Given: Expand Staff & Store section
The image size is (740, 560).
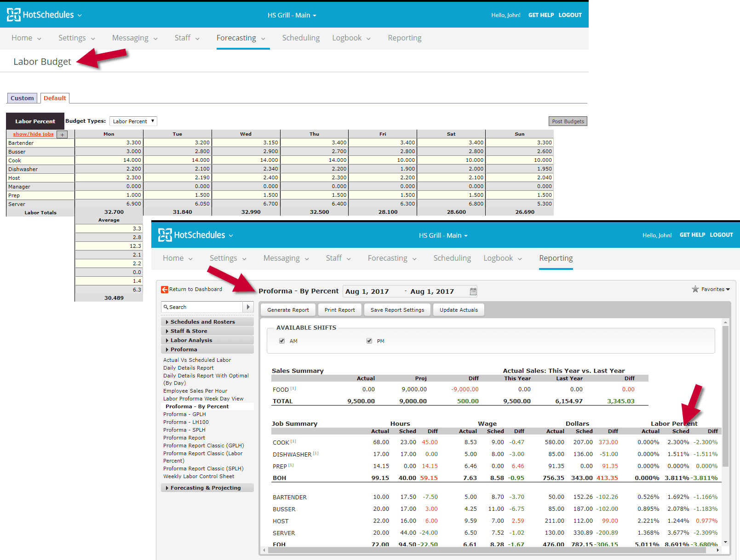Looking at the screenshot, I should (207, 331).
